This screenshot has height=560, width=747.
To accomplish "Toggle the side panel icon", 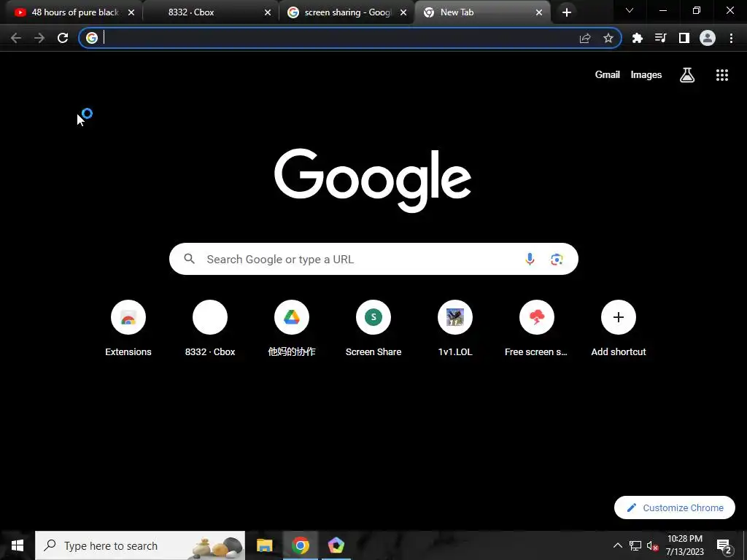I will click(684, 38).
